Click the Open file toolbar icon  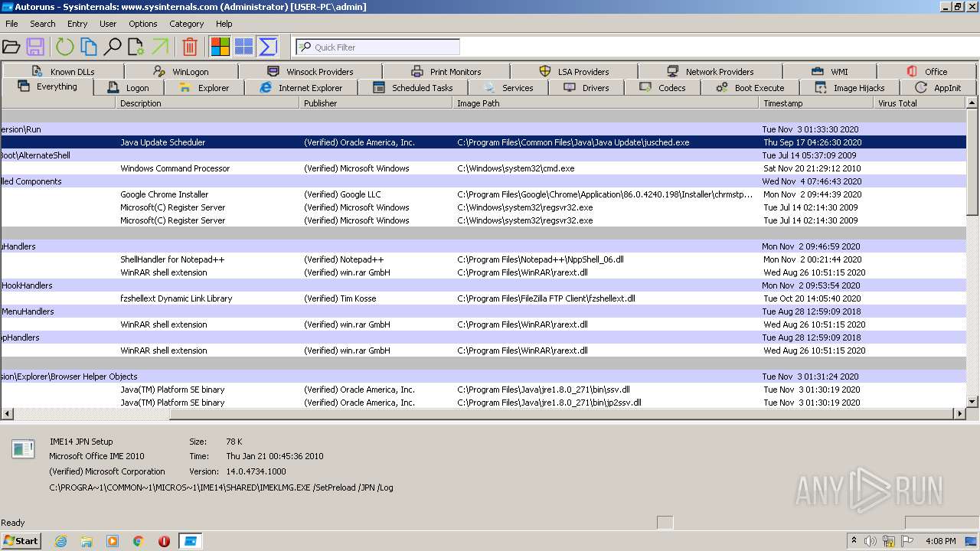[x=11, y=47]
